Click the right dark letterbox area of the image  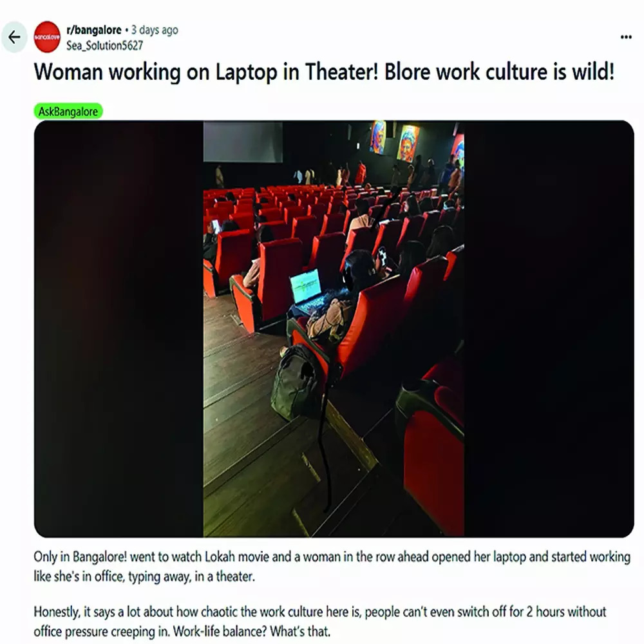click(549, 328)
